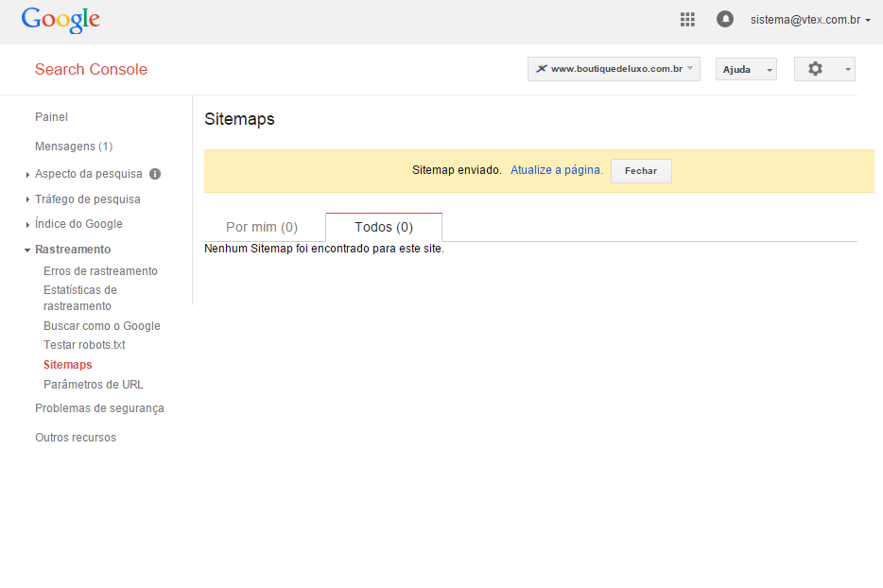Image resolution: width=883 pixels, height=588 pixels.
Task: Open the notifications bell icon
Action: (x=724, y=19)
